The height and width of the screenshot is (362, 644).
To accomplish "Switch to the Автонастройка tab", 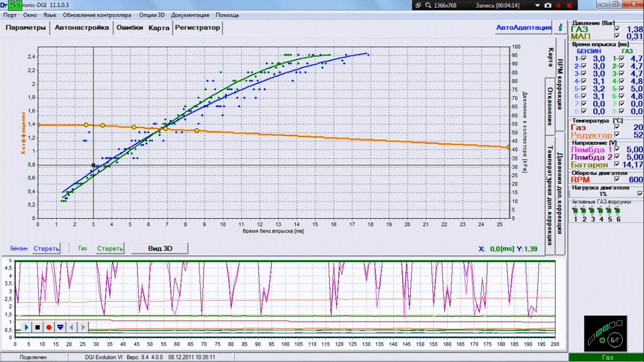I will pos(82,28).
